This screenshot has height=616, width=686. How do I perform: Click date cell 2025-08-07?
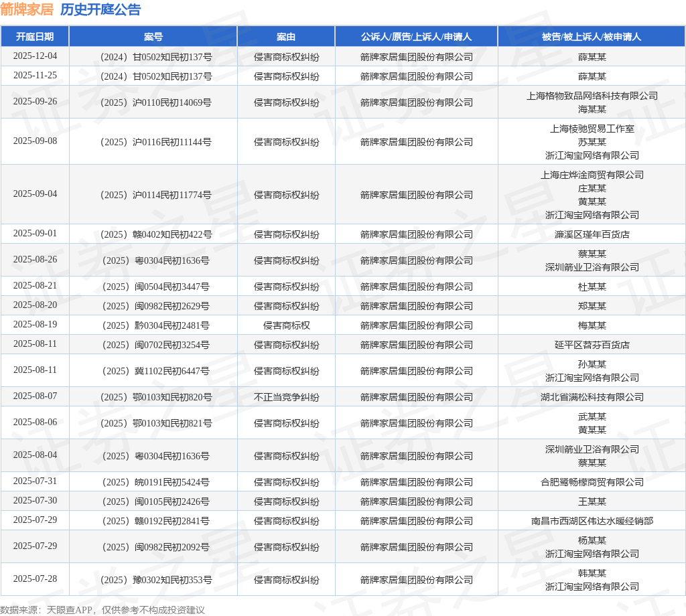click(x=35, y=396)
